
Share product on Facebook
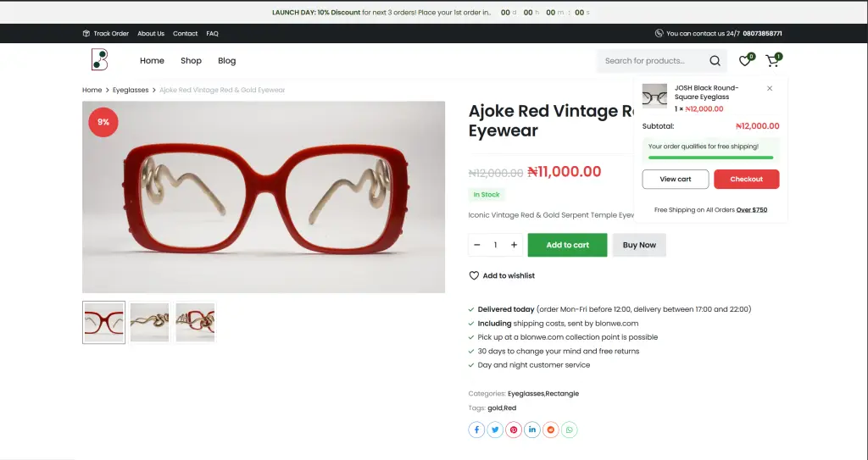[476, 430]
